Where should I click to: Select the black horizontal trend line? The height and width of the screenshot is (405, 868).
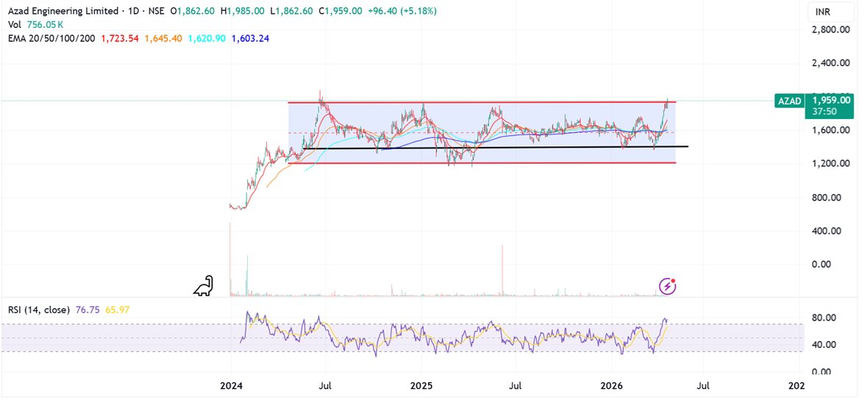click(496, 148)
